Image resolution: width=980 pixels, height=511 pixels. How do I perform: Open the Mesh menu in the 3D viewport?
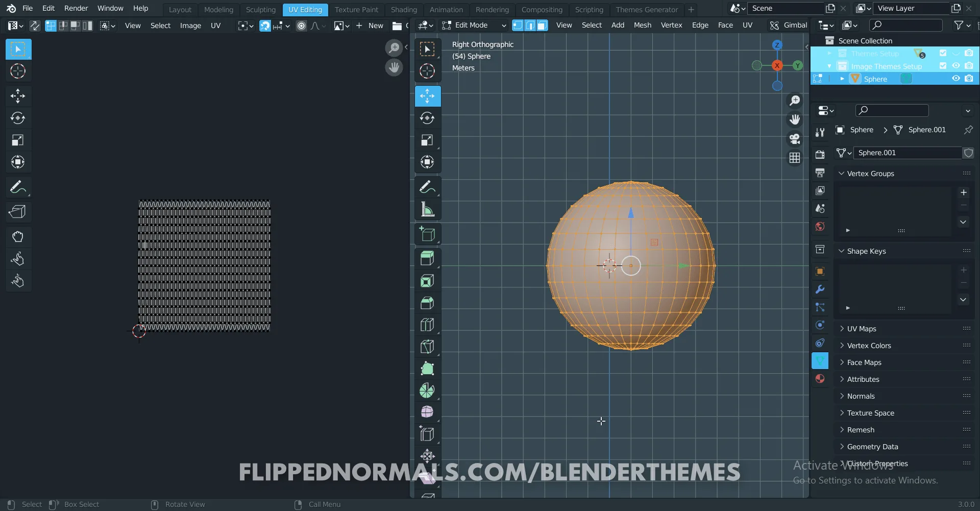point(643,25)
